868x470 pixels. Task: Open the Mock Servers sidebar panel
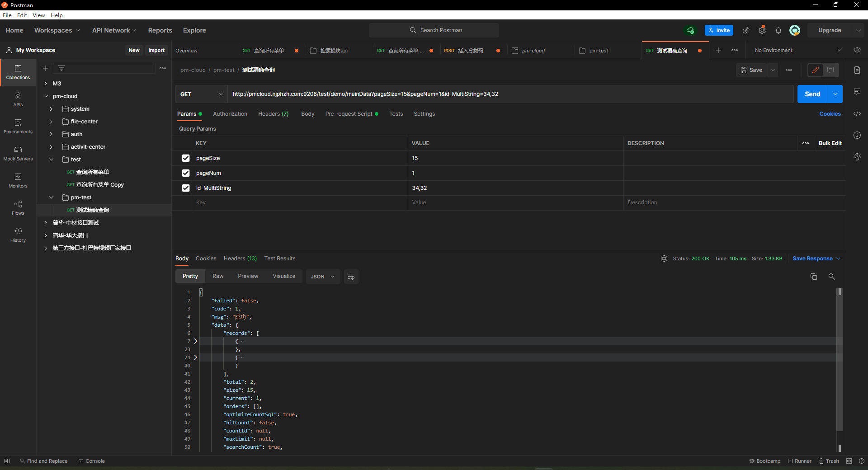[18, 153]
